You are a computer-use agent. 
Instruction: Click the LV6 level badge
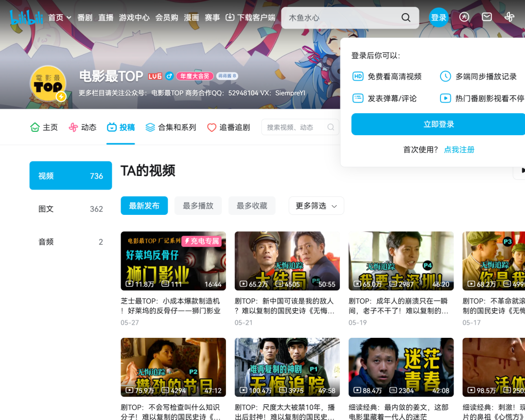(x=155, y=76)
